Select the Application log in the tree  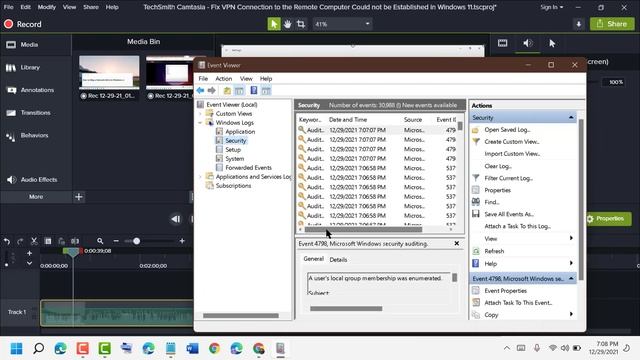240,131
